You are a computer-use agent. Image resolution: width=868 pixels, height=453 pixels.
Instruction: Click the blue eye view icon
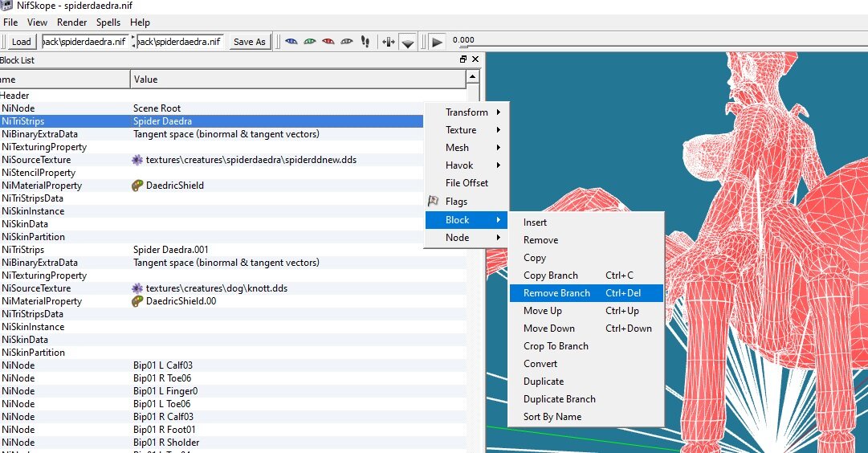pos(291,42)
